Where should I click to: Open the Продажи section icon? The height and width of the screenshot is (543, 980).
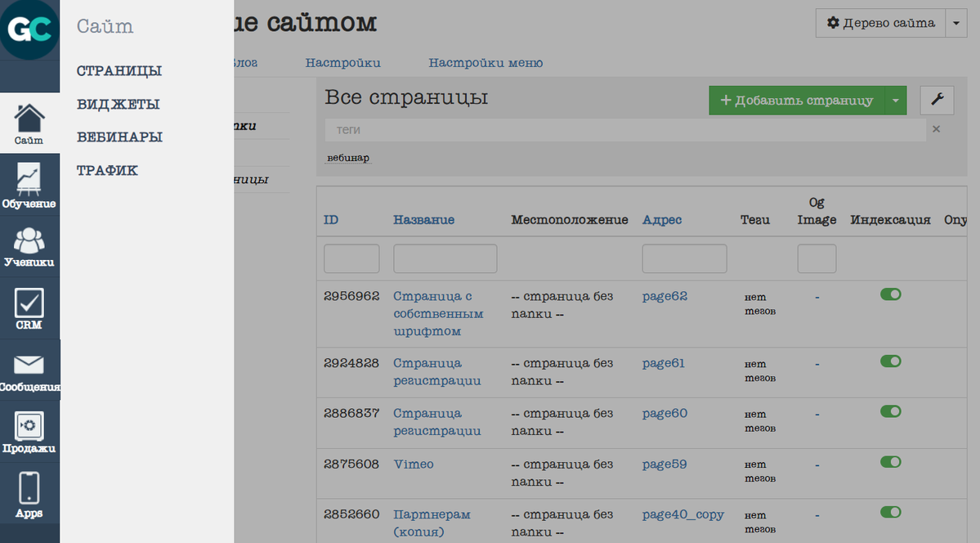click(x=29, y=432)
